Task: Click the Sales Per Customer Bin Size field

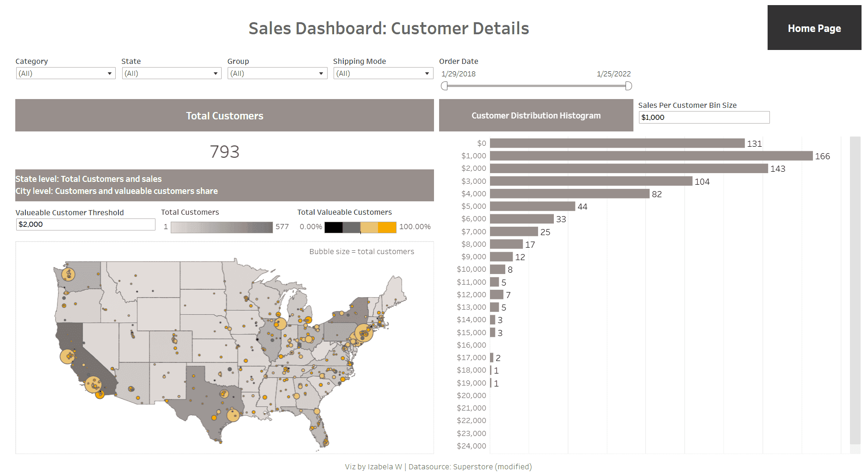Action: tap(704, 118)
